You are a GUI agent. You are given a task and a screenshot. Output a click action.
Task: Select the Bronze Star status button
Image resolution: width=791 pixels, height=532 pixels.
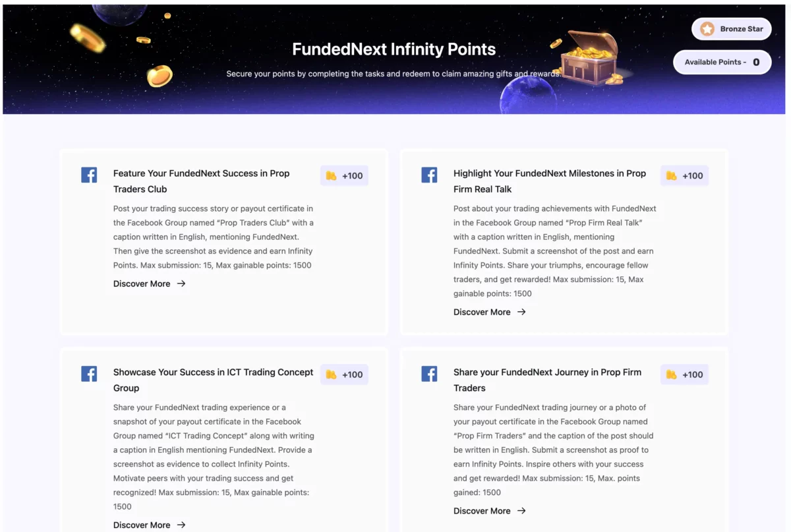pos(731,28)
